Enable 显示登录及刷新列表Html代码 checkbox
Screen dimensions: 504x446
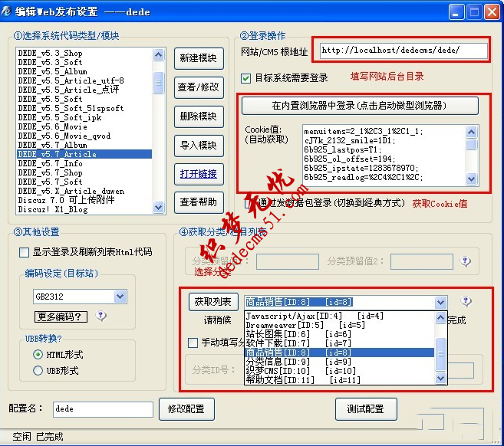click(x=24, y=252)
